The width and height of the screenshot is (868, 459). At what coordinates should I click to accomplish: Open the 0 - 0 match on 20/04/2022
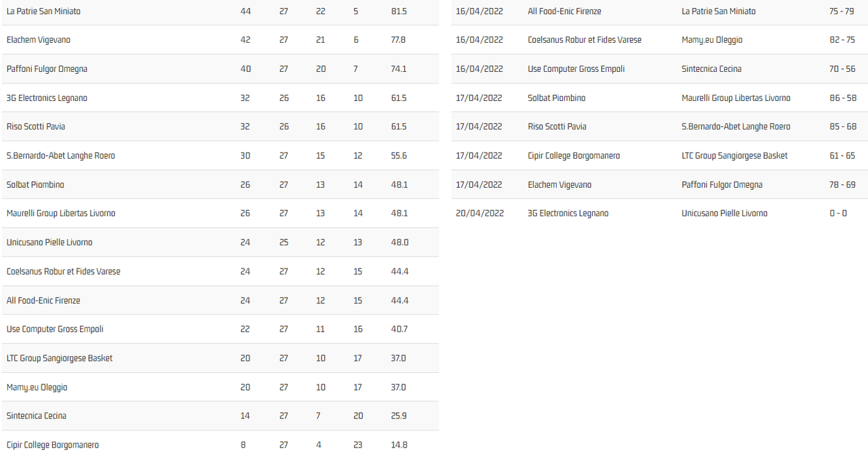click(x=838, y=214)
